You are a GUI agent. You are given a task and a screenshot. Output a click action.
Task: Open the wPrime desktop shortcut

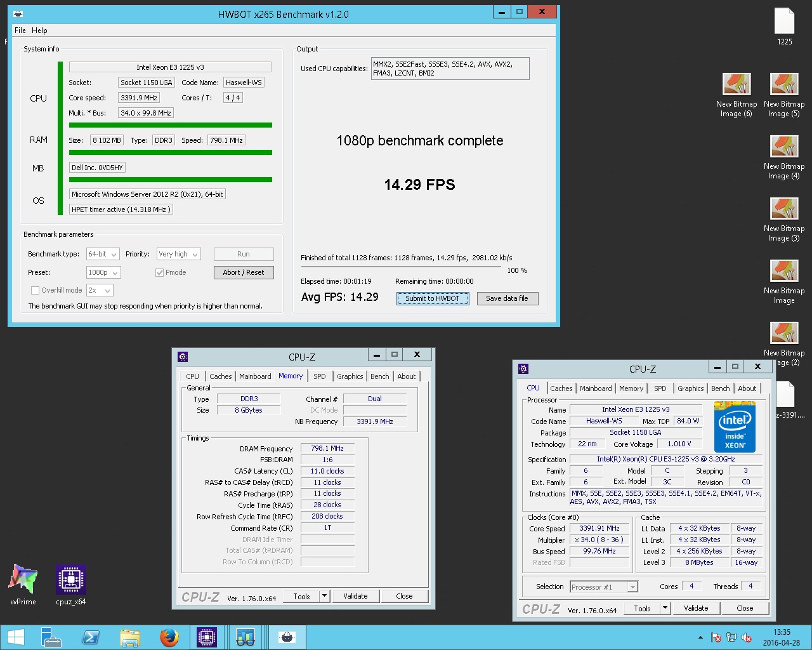click(23, 584)
